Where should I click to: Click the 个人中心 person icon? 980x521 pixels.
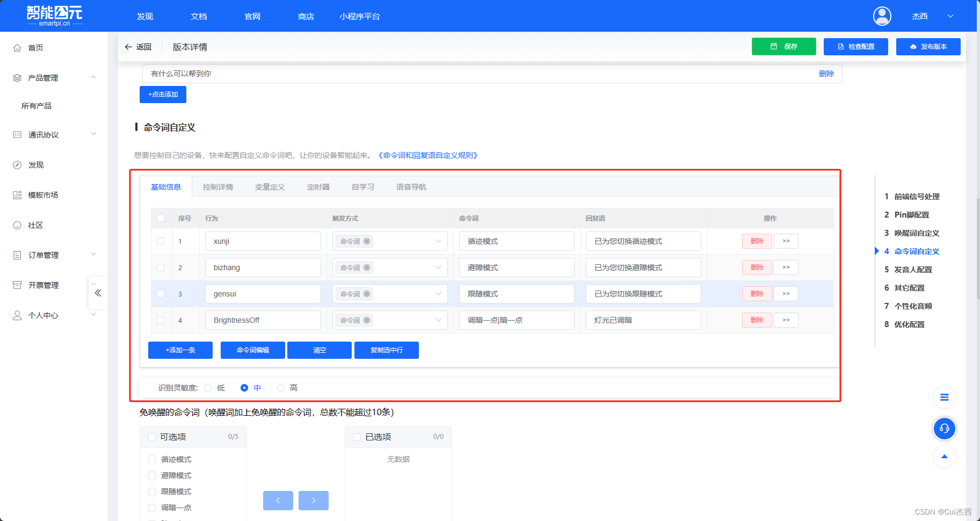[17, 315]
